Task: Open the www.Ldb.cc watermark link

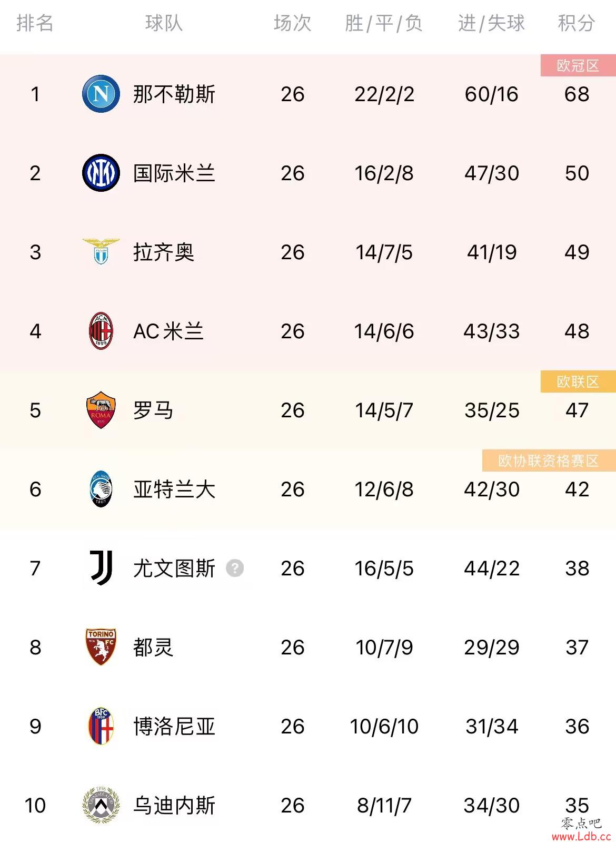Action: pos(581,836)
